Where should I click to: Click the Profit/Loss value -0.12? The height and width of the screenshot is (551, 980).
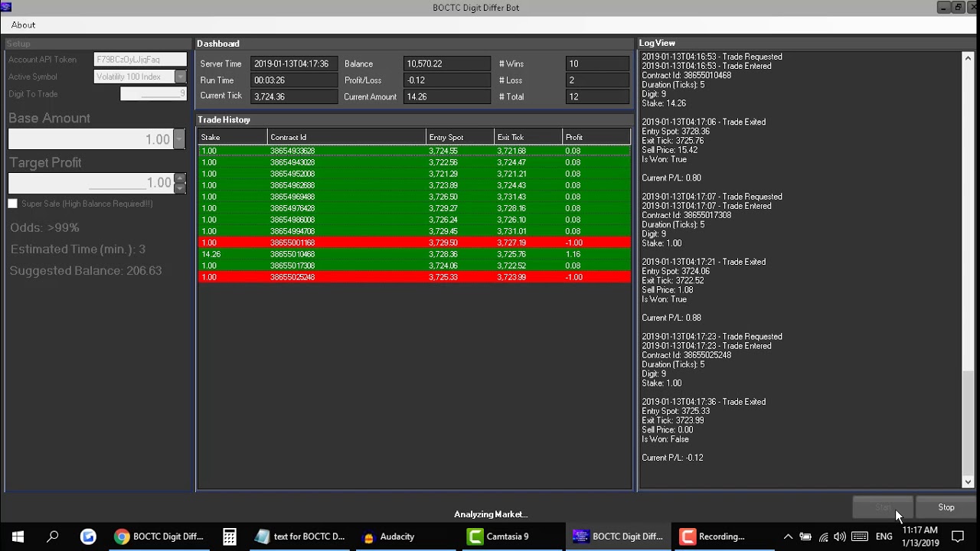447,80
